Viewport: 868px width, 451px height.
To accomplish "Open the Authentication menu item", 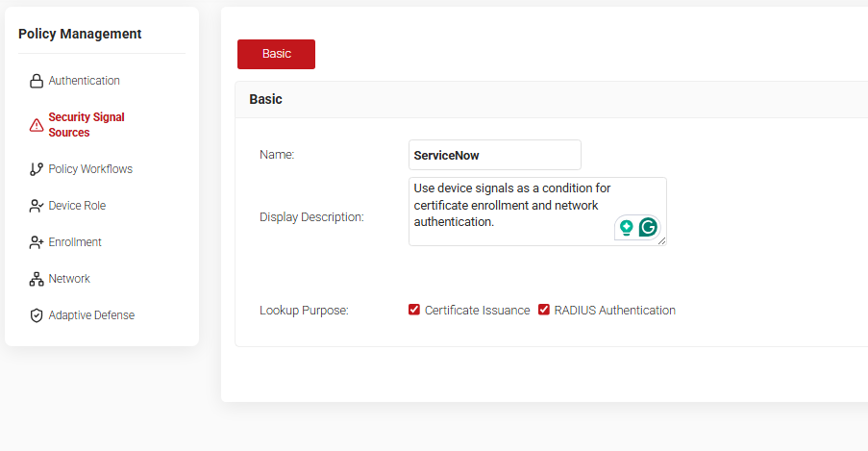I will click(x=84, y=81).
